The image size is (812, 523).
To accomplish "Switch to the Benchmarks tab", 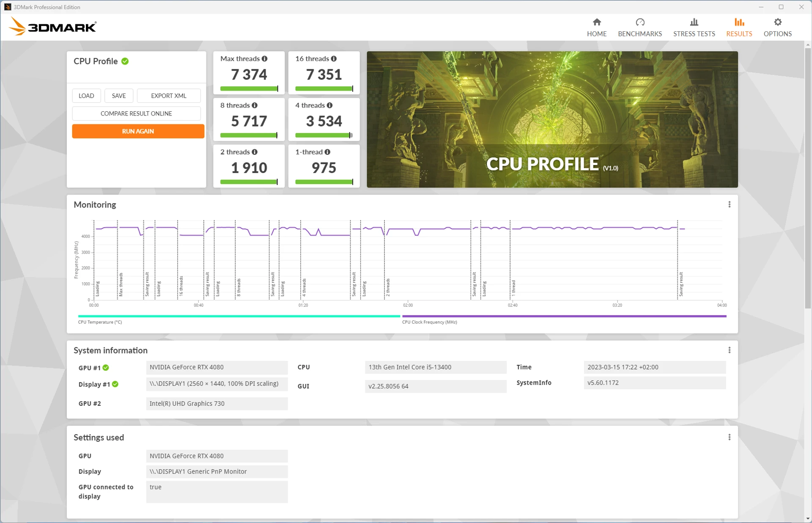I will coord(639,28).
